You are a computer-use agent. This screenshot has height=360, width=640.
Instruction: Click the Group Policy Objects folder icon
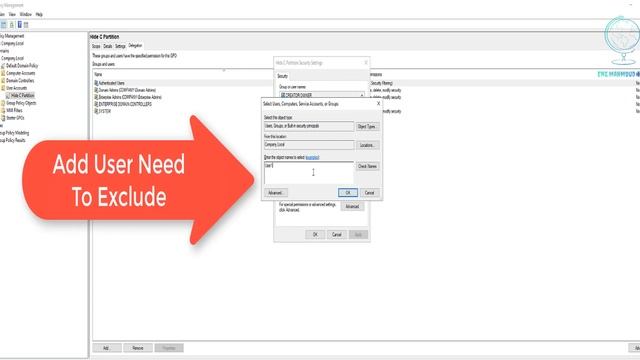coord(3,103)
